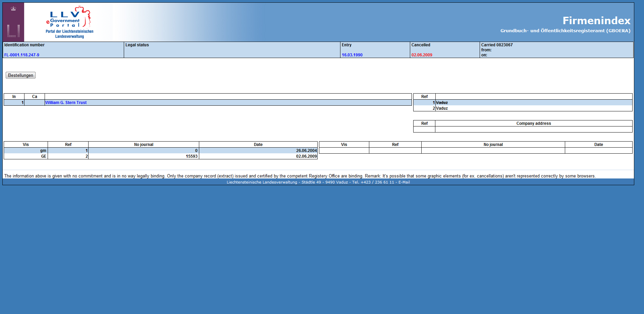Screen dimensions: 644x314
Task: Click the Grundbuch- und Öffentlichkeitsregisteramt subtitle
Action: [x=565, y=31]
